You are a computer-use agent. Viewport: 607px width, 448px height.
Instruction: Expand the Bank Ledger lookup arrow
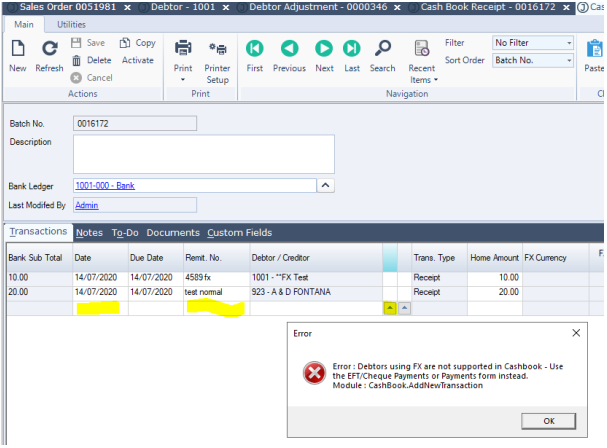(x=326, y=185)
